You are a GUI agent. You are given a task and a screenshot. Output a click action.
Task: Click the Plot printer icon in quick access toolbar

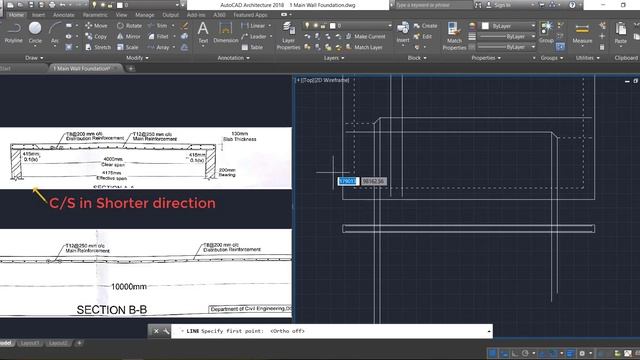coord(52,5)
